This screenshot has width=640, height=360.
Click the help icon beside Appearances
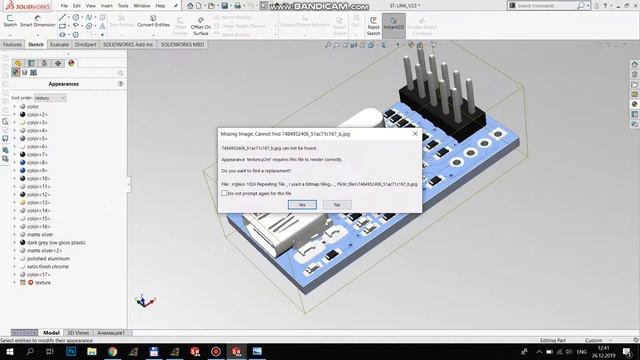[x=120, y=84]
